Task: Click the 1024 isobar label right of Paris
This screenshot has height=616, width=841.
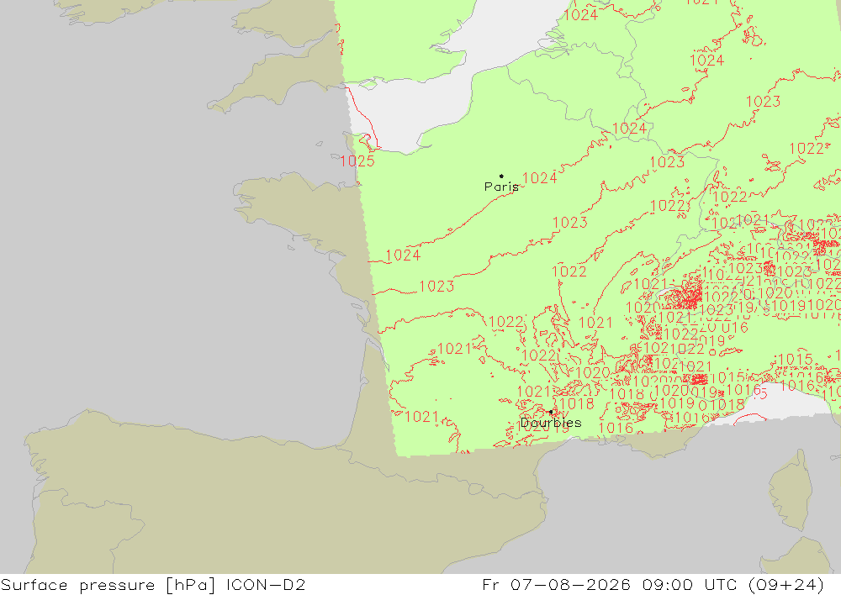Action: (x=540, y=178)
